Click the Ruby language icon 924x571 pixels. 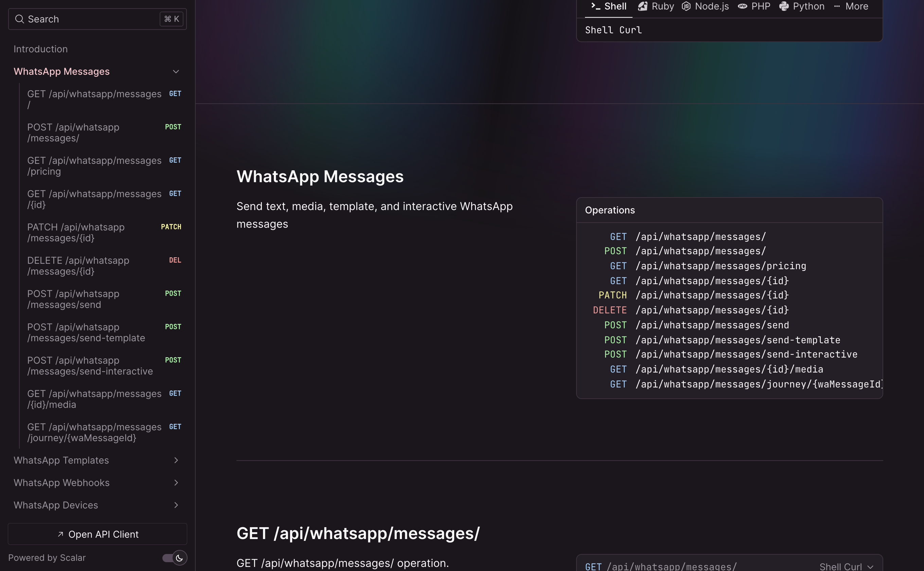tap(643, 6)
